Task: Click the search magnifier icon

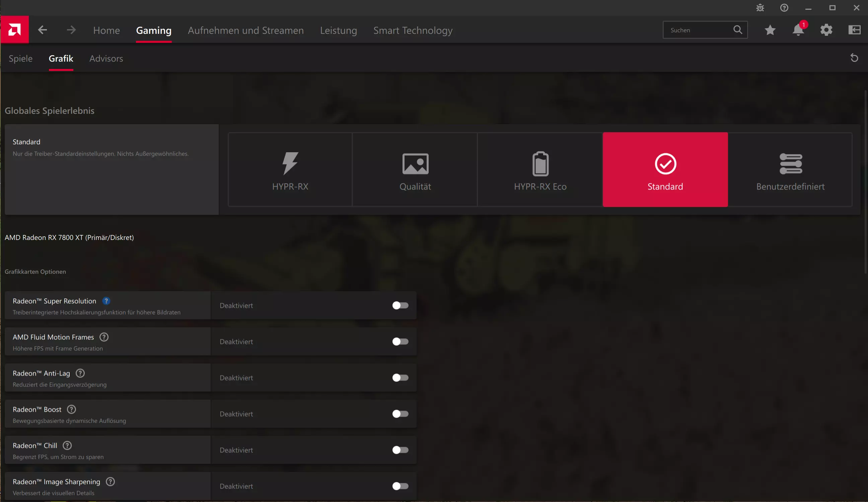Action: [x=738, y=30]
